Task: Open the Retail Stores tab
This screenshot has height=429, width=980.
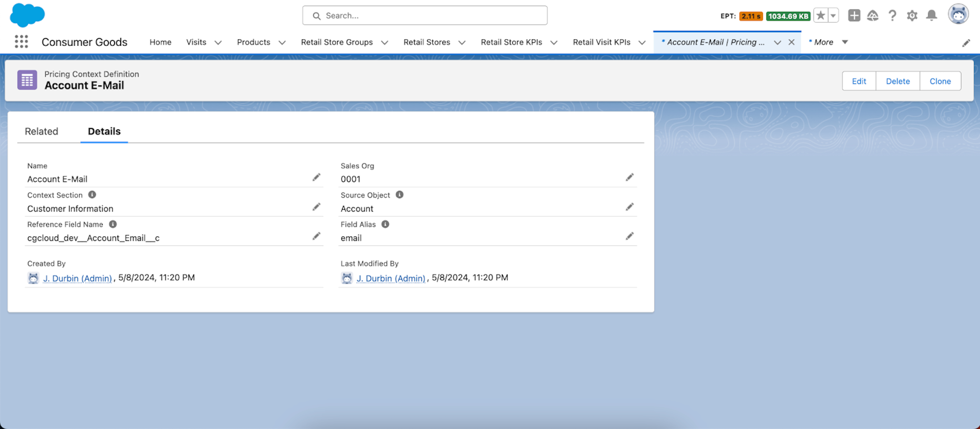Action: (427, 42)
